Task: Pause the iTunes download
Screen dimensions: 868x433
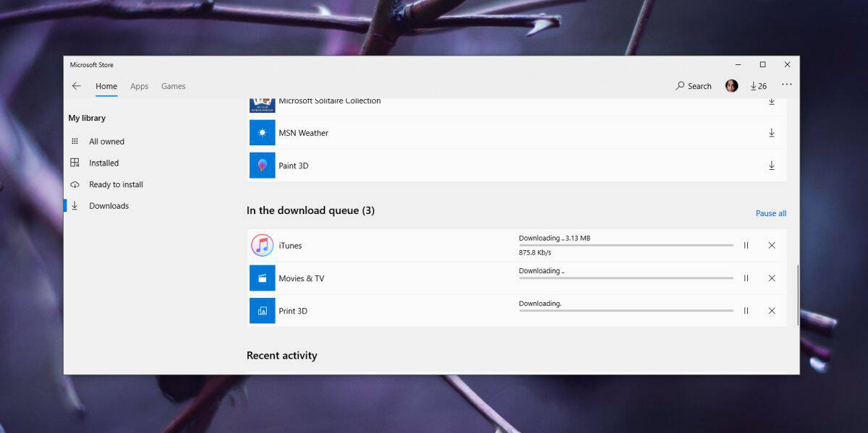Action: tap(746, 245)
